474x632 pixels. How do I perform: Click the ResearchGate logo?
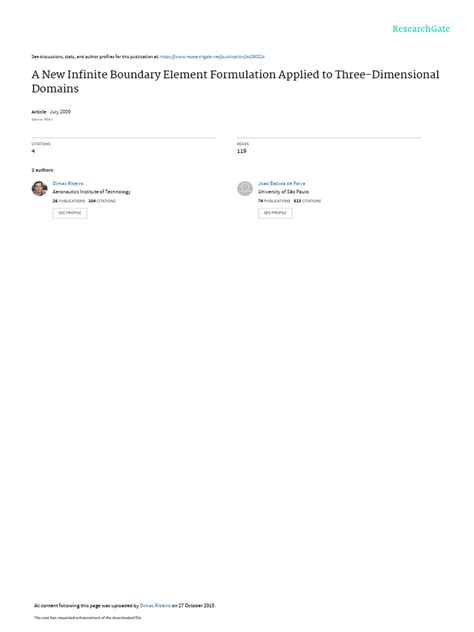point(421,29)
